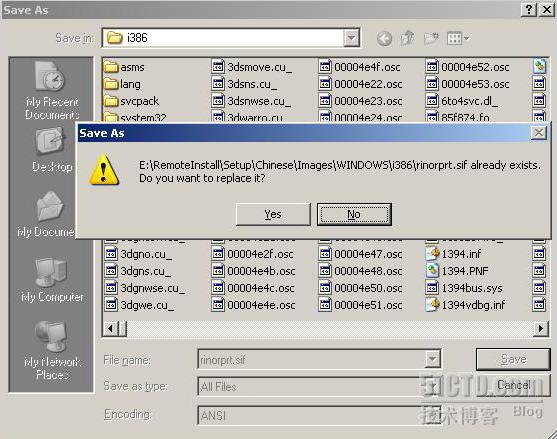This screenshot has height=439, width=557.
Task: Select file 00004e22.osc
Action: pyautogui.click(x=360, y=84)
